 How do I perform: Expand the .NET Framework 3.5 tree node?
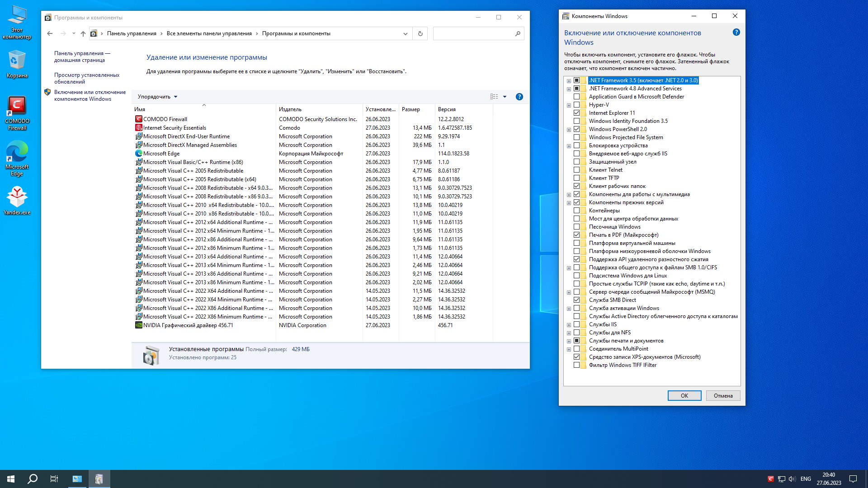tap(569, 81)
